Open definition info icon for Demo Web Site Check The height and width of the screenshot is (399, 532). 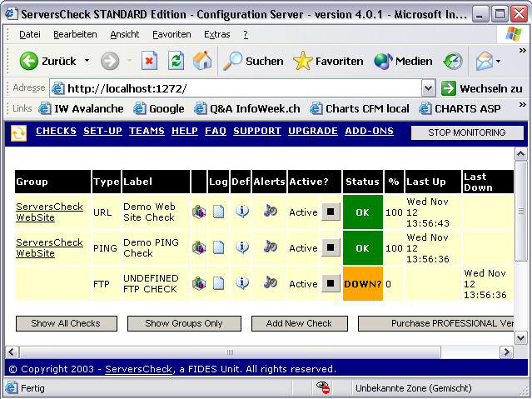[x=242, y=212]
